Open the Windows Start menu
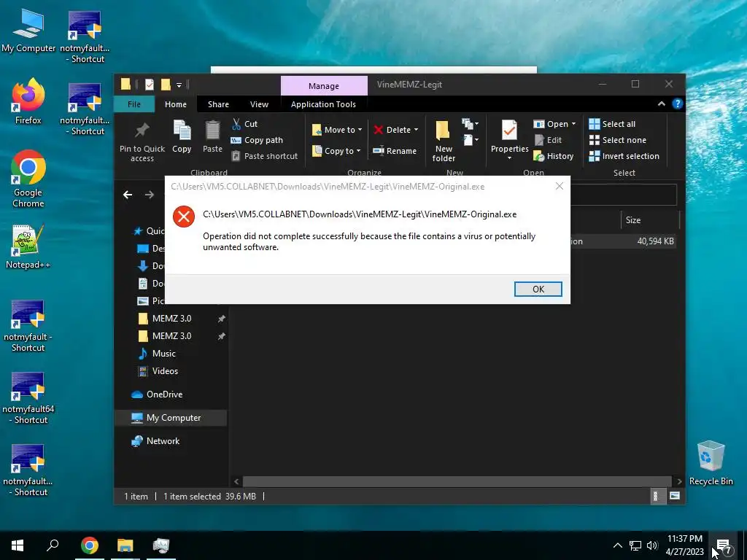 pyautogui.click(x=18, y=545)
